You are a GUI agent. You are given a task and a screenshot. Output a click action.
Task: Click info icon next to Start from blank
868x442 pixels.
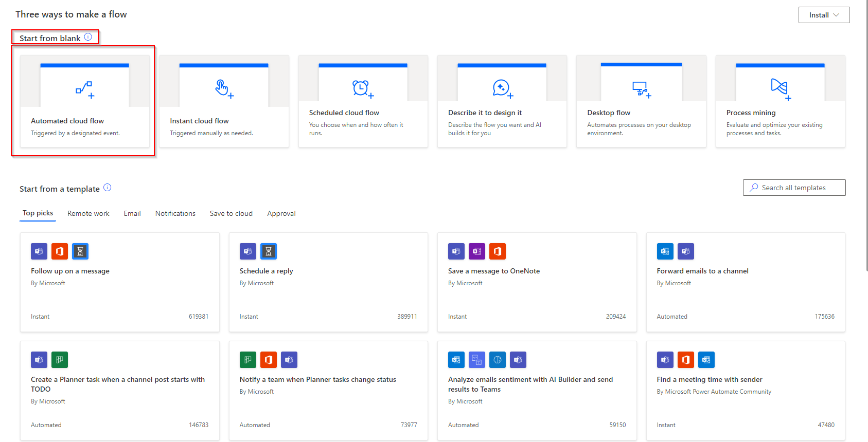tap(88, 37)
